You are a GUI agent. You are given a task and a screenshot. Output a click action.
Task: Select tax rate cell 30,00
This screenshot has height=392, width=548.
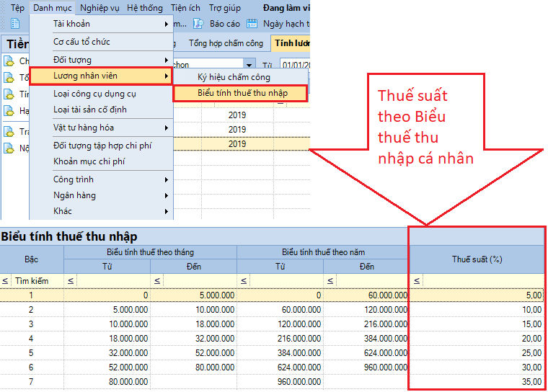point(477,367)
